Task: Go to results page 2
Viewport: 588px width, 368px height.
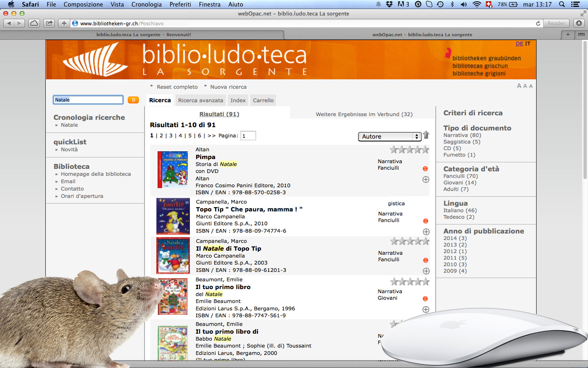Action: coord(161,136)
